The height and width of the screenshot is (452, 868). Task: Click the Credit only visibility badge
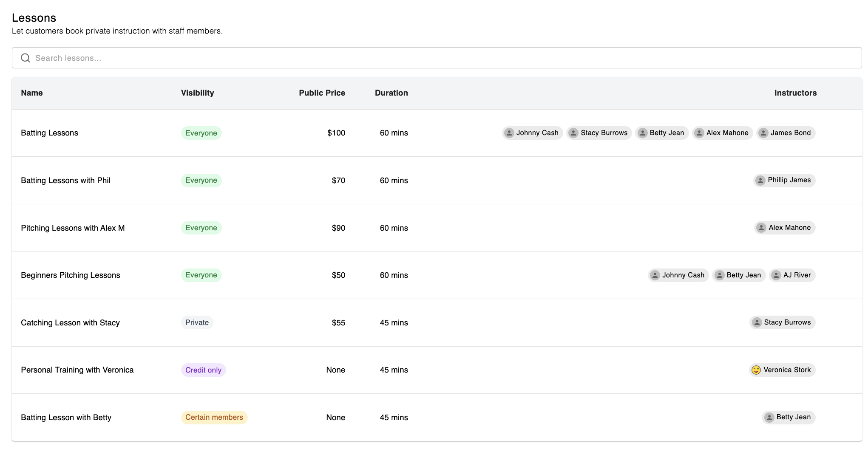tap(203, 370)
